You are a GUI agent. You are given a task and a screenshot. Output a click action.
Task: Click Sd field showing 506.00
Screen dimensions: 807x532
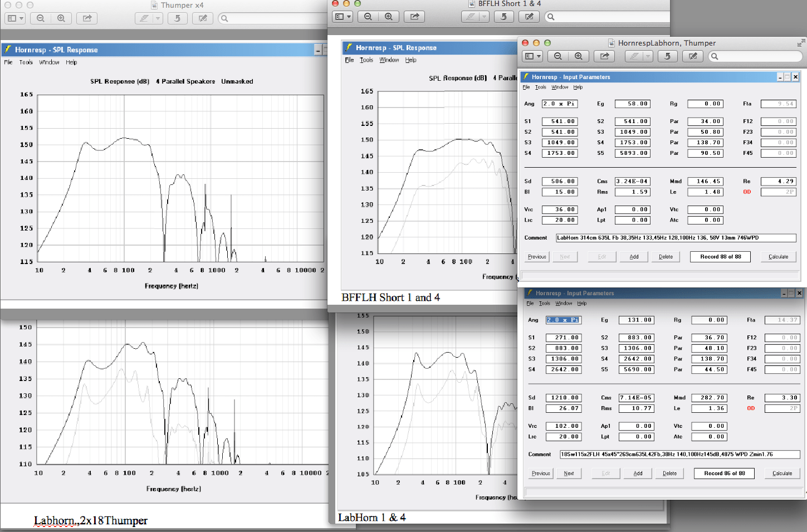coord(560,181)
